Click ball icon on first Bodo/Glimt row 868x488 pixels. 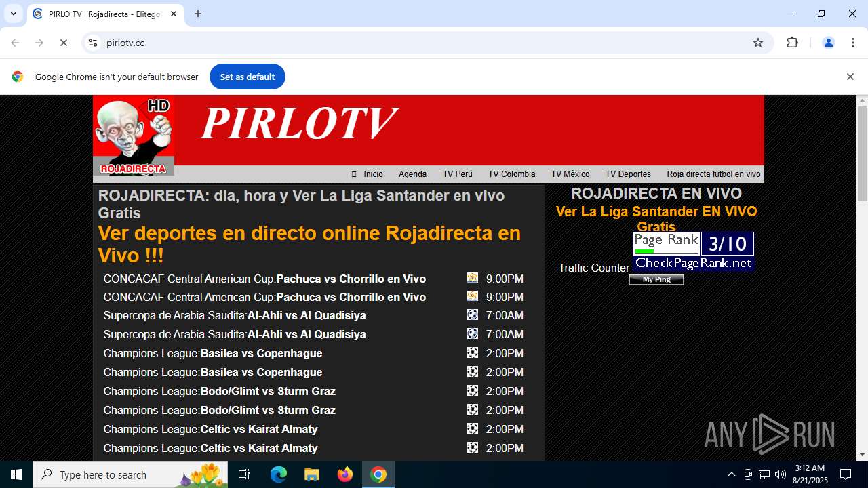473,390
